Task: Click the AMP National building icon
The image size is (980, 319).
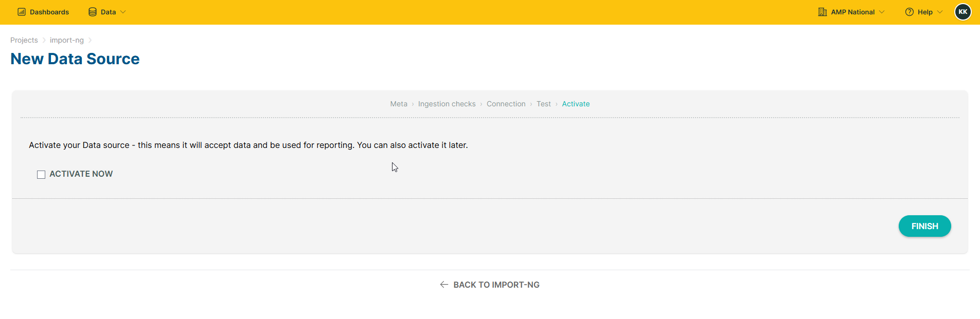Action: [823, 12]
